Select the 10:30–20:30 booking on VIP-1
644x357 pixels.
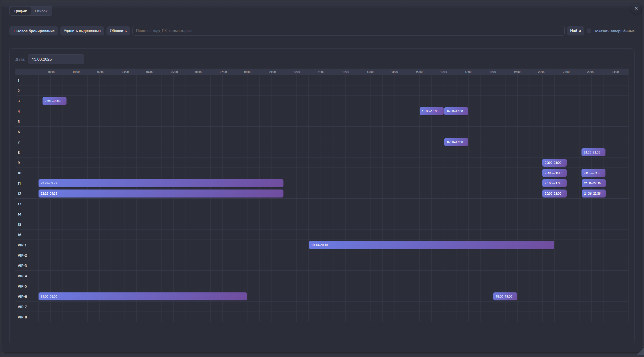click(x=431, y=245)
